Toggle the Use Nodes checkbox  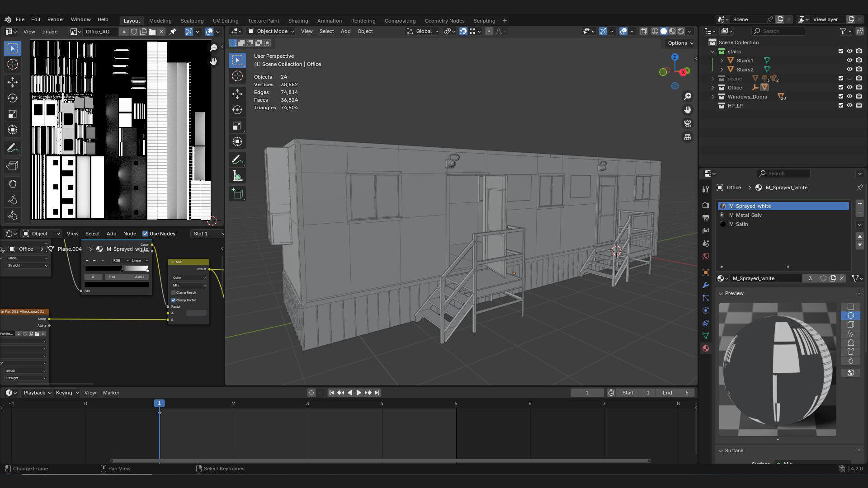click(145, 234)
